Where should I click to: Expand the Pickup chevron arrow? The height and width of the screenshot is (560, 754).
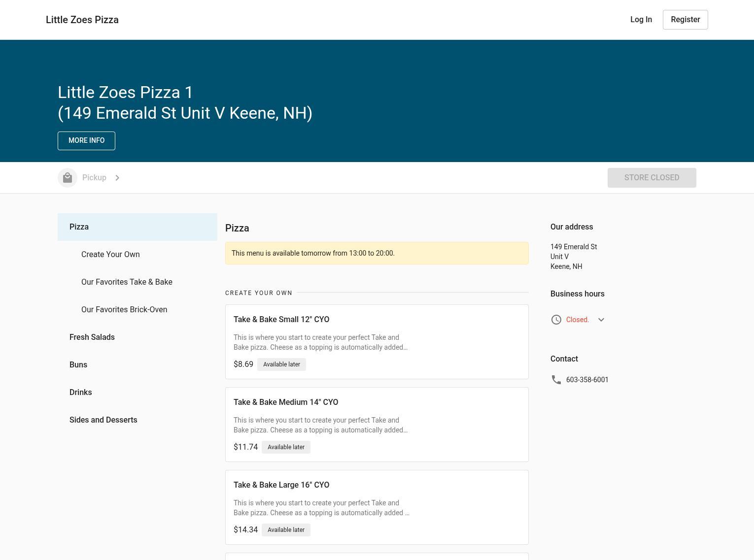click(117, 178)
